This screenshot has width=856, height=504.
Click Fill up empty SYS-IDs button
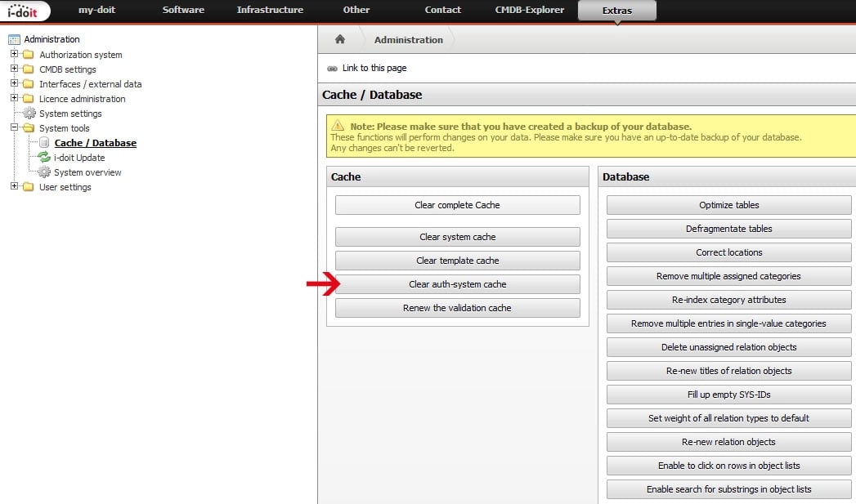(728, 395)
